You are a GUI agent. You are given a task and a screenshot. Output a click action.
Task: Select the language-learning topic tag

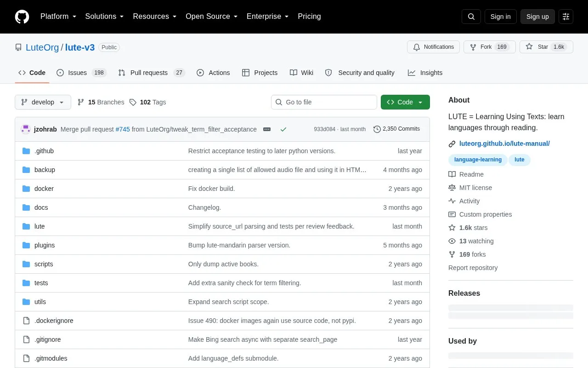coord(478,160)
